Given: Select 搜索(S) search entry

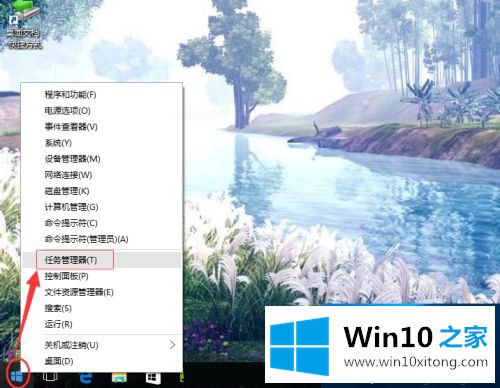Looking at the screenshot, I should (102, 308).
